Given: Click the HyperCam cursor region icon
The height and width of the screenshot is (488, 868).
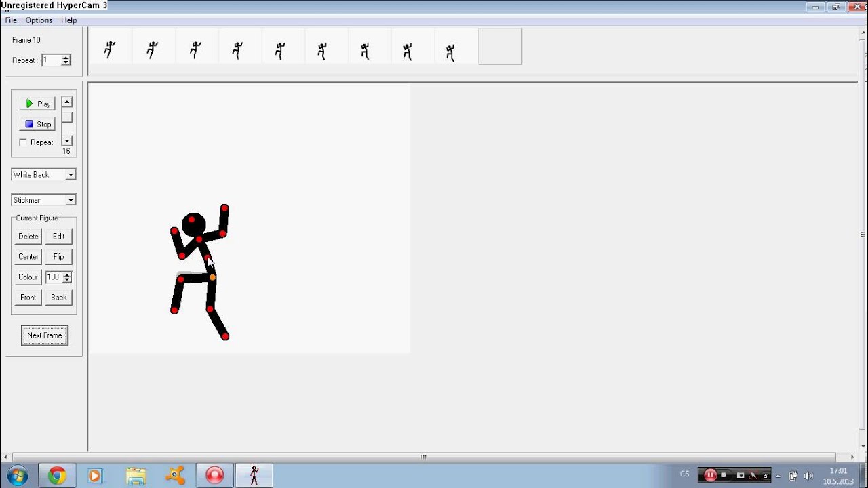Looking at the screenshot, I should pyautogui.click(x=753, y=475).
